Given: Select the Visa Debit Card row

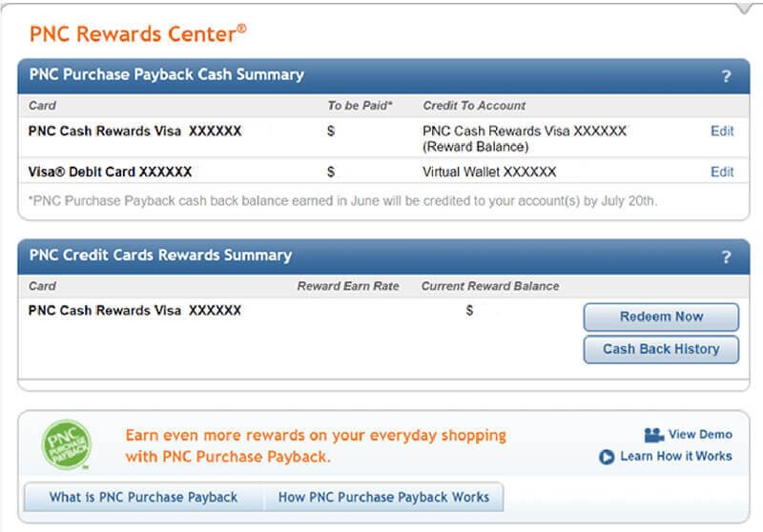Looking at the screenshot, I should click(110, 172).
